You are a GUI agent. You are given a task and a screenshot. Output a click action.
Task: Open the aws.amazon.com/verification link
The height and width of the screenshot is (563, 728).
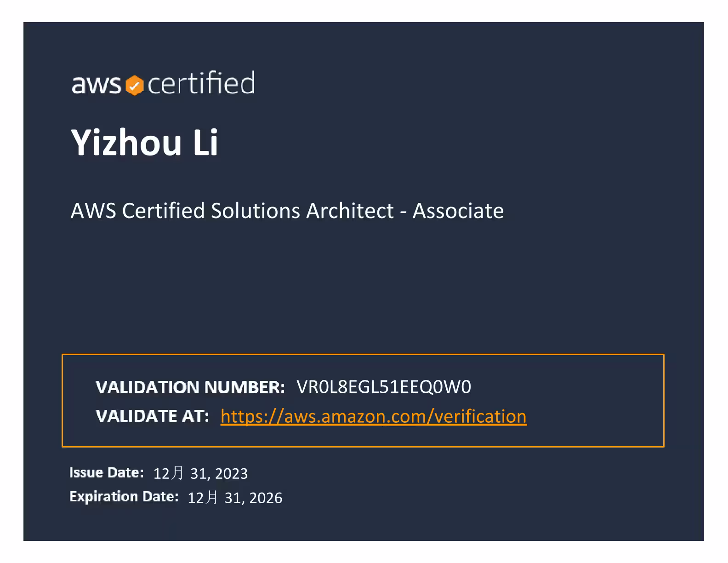tap(373, 416)
